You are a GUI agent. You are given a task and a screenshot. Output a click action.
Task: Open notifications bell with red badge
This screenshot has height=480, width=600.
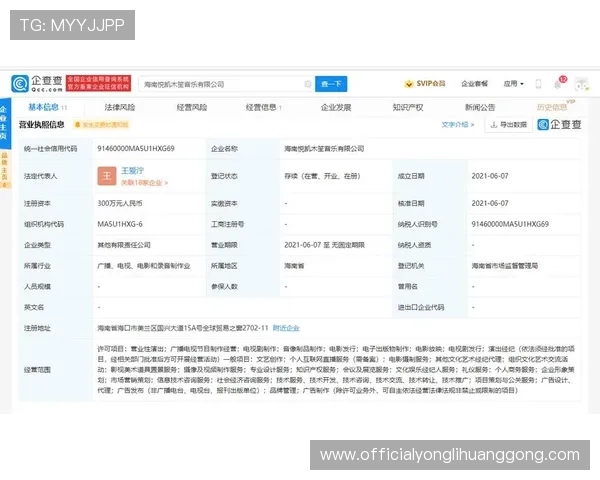559,83
